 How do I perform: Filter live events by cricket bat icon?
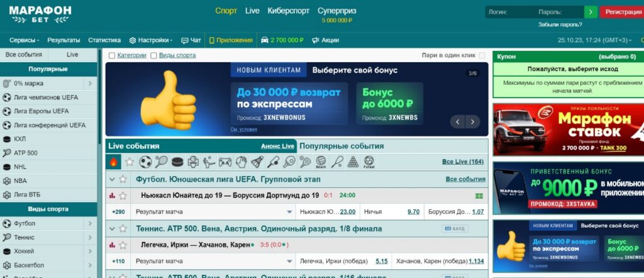[273, 162]
